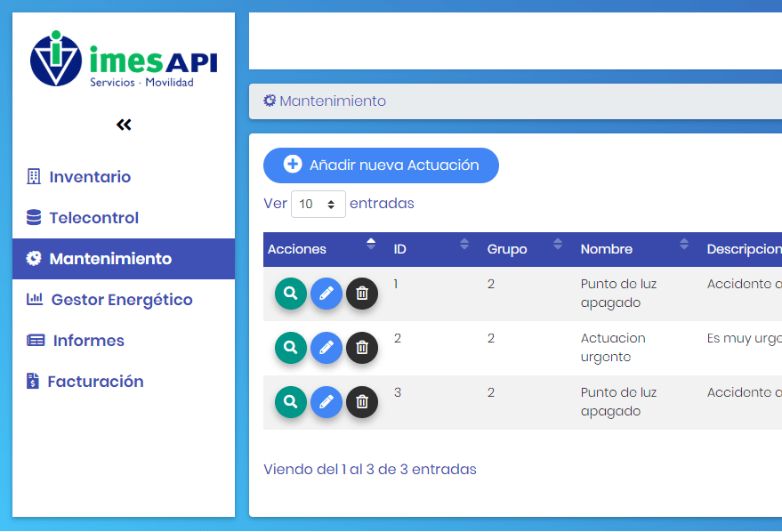Click the trash delete icon for row 1
This screenshot has height=532, width=782.
(362, 294)
